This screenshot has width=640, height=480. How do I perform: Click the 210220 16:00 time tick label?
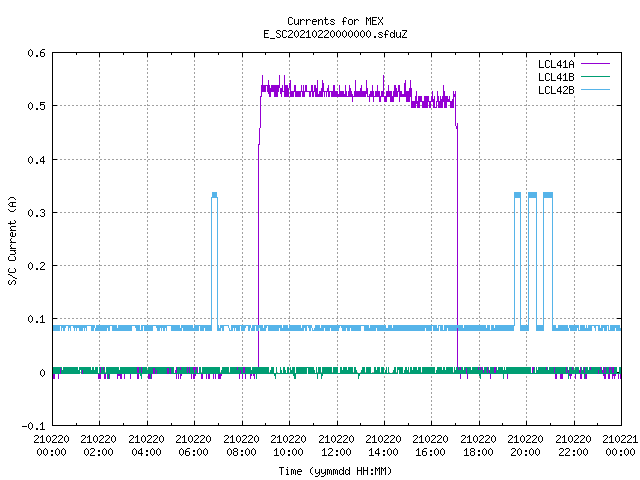(431, 445)
